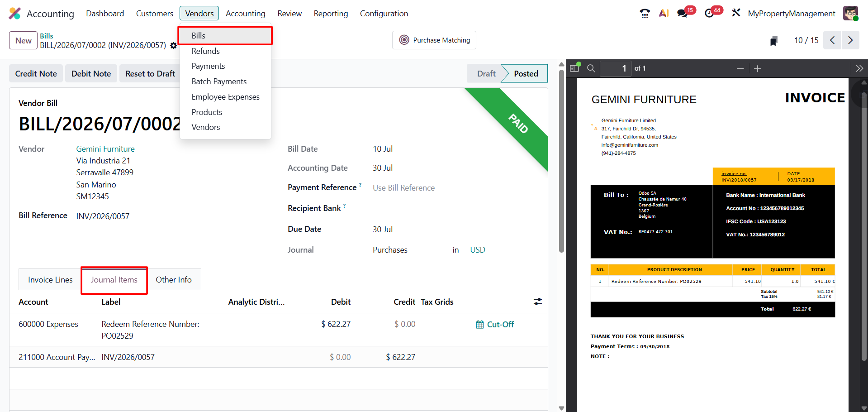This screenshot has height=412, width=868.
Task: Click the 10 / 15 pager counter
Action: coord(806,40)
